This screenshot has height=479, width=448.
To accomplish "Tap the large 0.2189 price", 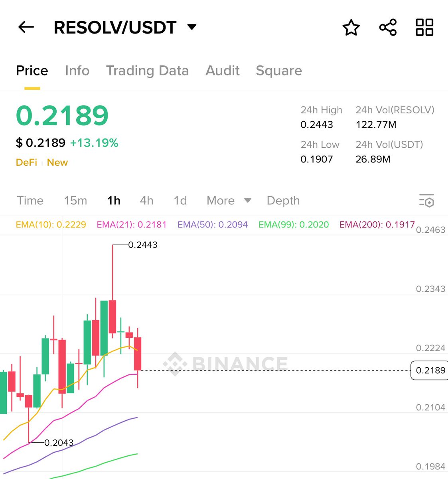I will point(62,116).
